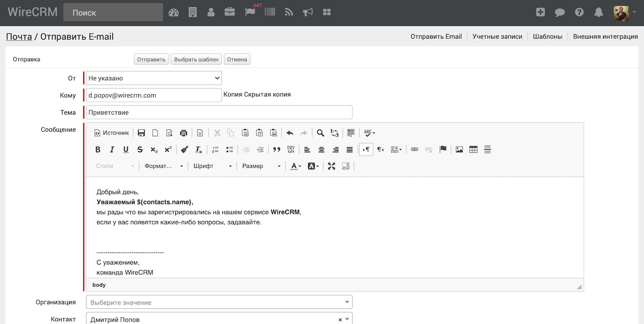The width and height of the screenshot is (644, 324).
Task: Toggle italic text formatting
Action: click(112, 150)
